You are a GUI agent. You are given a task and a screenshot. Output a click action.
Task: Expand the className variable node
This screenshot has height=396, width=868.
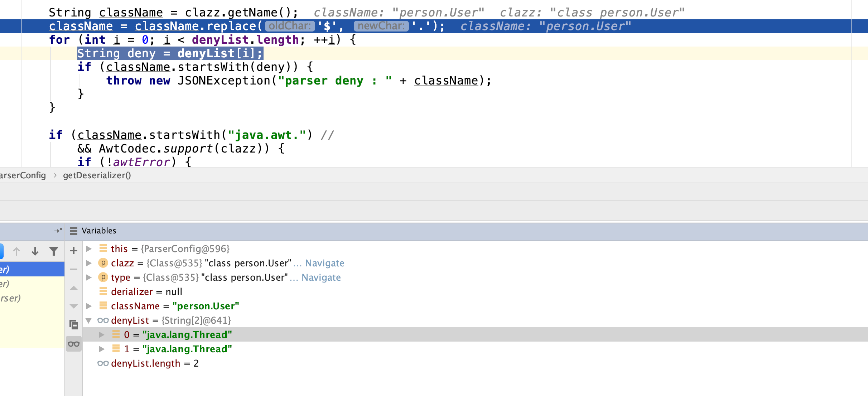pyautogui.click(x=89, y=306)
